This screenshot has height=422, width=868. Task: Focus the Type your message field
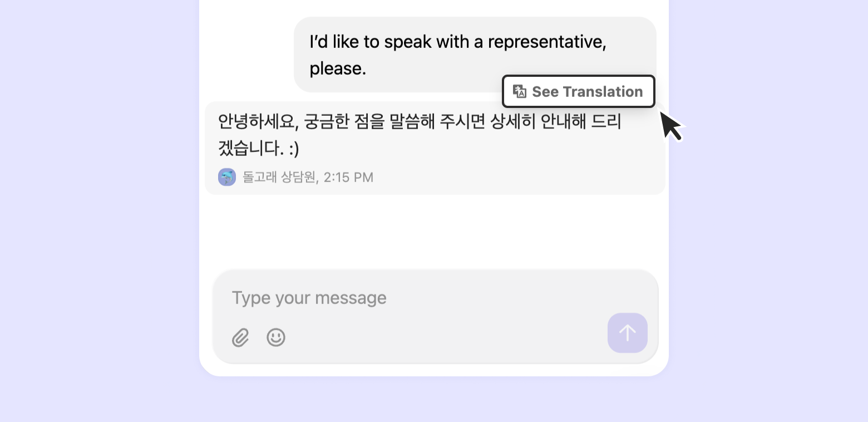pos(389,298)
